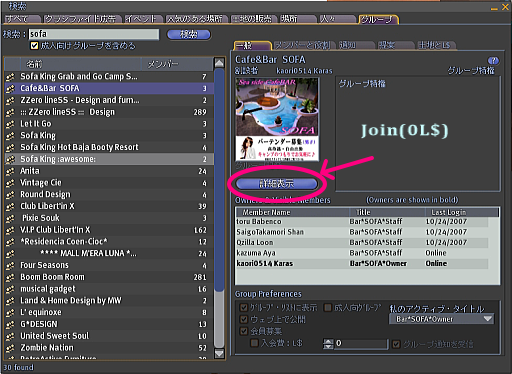
Task: Select the Sofa King :awesome: row
Action: point(109,159)
